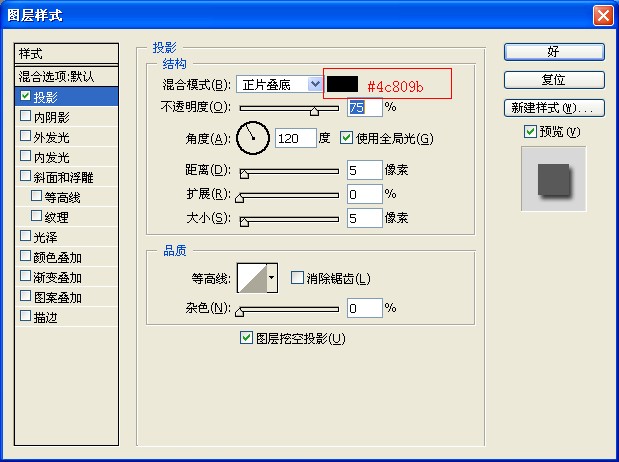The height and width of the screenshot is (462, 619).
Task: Close the 图层样式 dialog
Action: point(603,16)
